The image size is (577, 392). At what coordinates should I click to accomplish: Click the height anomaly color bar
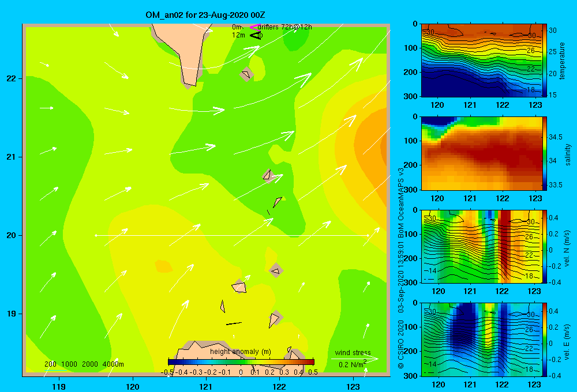point(241,362)
